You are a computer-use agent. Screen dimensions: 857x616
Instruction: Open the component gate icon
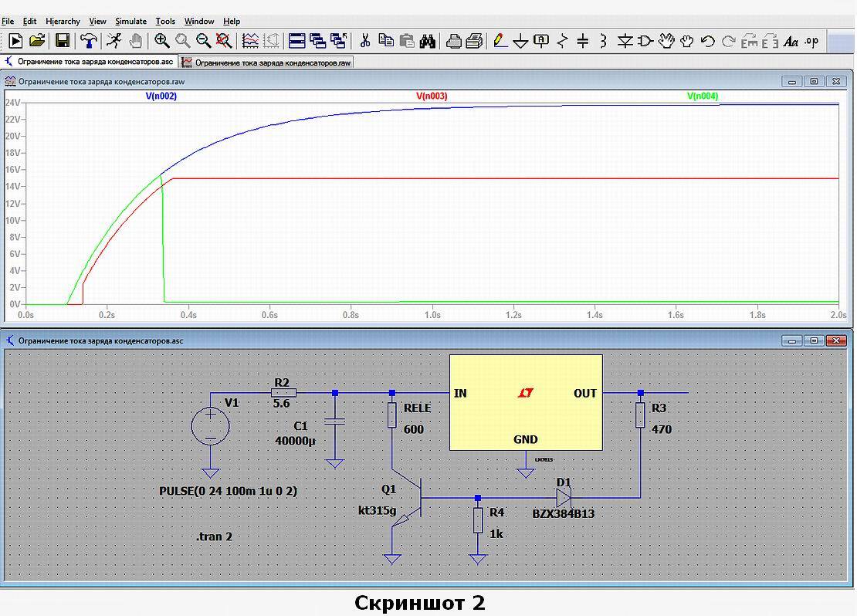tap(645, 41)
